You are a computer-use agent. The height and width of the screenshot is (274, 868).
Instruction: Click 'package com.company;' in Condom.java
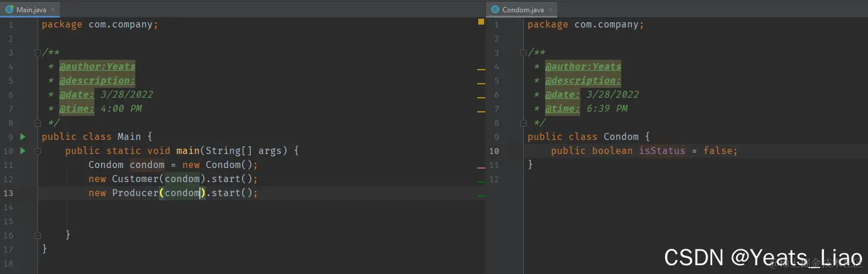586,24
